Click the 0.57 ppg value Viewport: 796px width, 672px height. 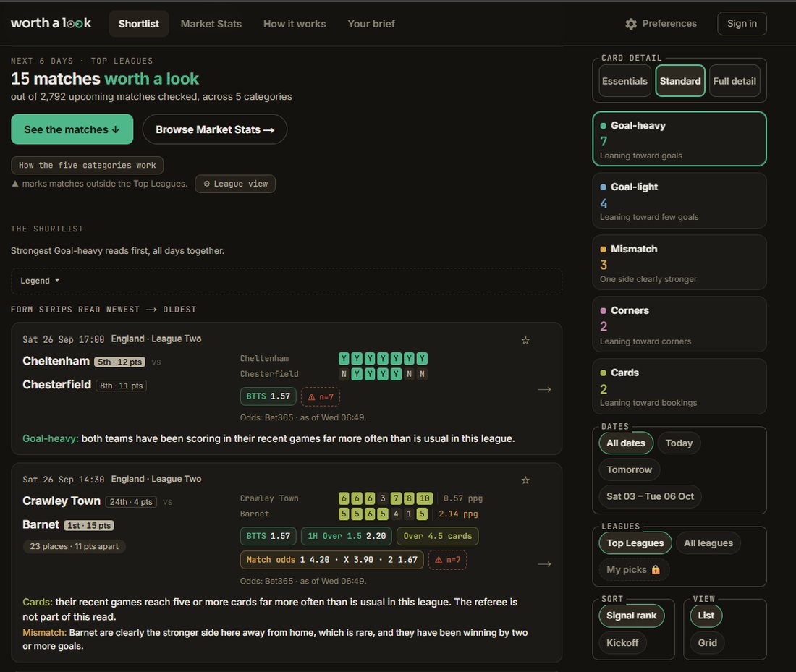[x=463, y=498]
